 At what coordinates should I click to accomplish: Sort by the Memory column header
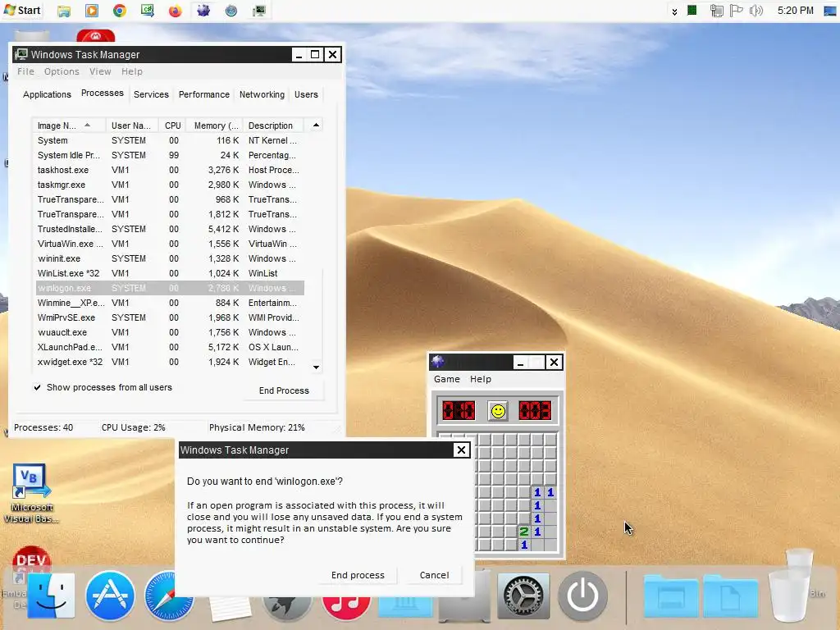click(x=216, y=126)
